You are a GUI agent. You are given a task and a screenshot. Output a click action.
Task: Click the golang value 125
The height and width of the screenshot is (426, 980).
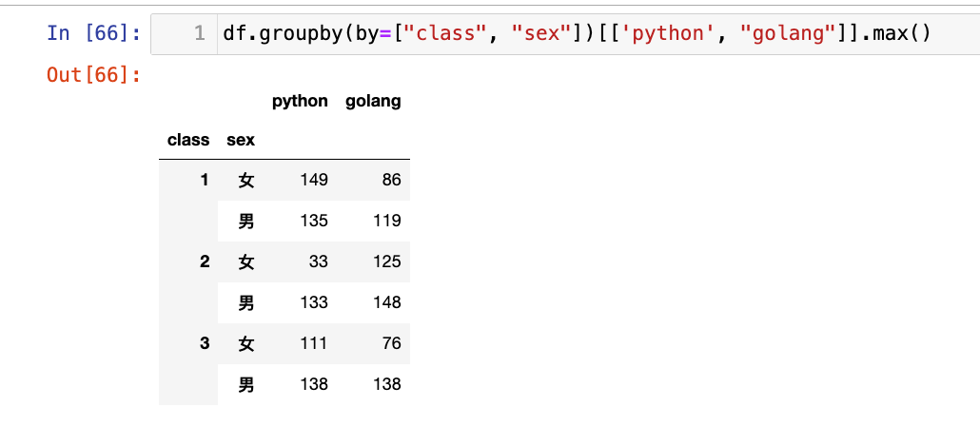click(x=386, y=261)
